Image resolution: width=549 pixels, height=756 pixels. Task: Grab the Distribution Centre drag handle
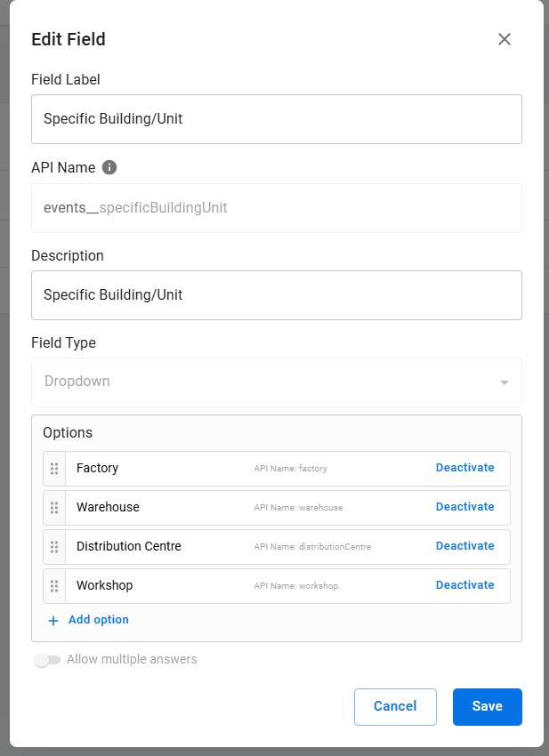click(x=54, y=546)
